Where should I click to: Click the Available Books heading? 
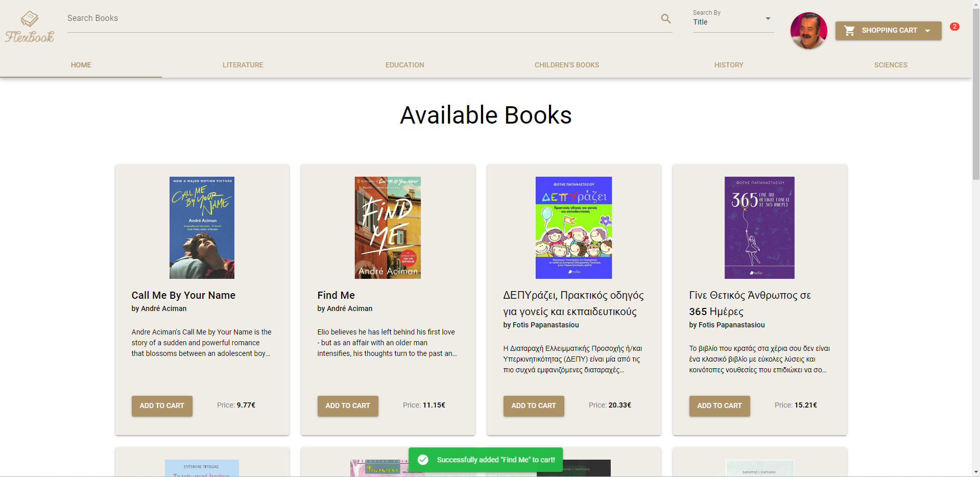[x=486, y=115]
